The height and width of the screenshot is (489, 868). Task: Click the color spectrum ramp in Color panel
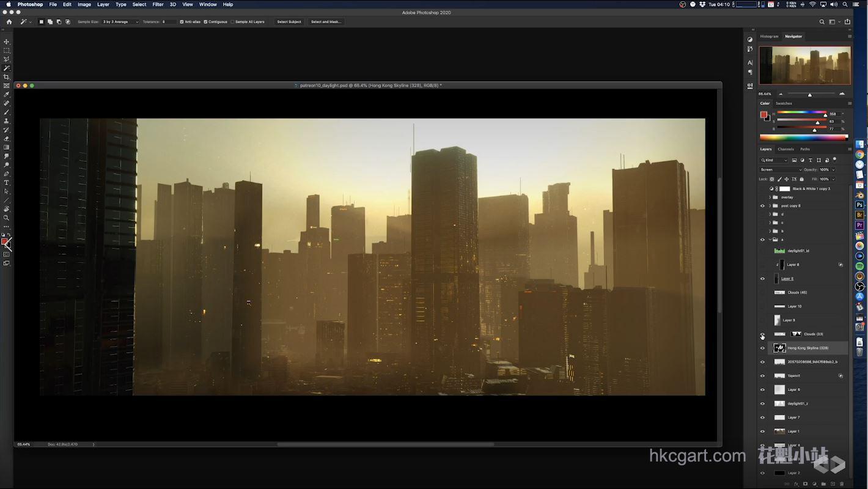pos(803,138)
